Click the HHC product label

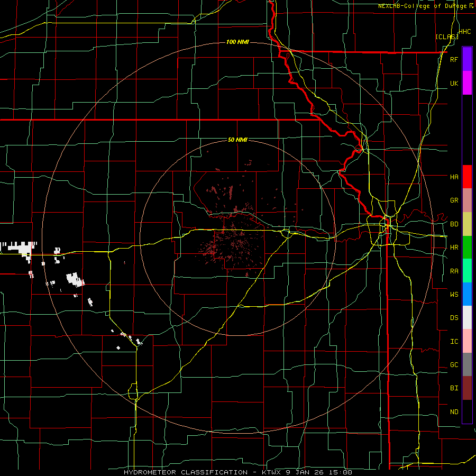tap(465, 32)
